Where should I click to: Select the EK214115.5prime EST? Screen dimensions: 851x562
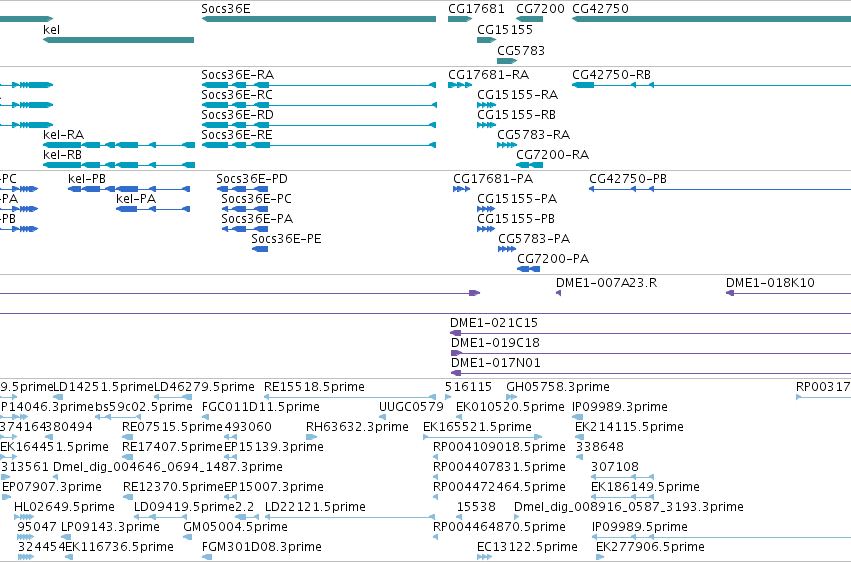point(578,437)
